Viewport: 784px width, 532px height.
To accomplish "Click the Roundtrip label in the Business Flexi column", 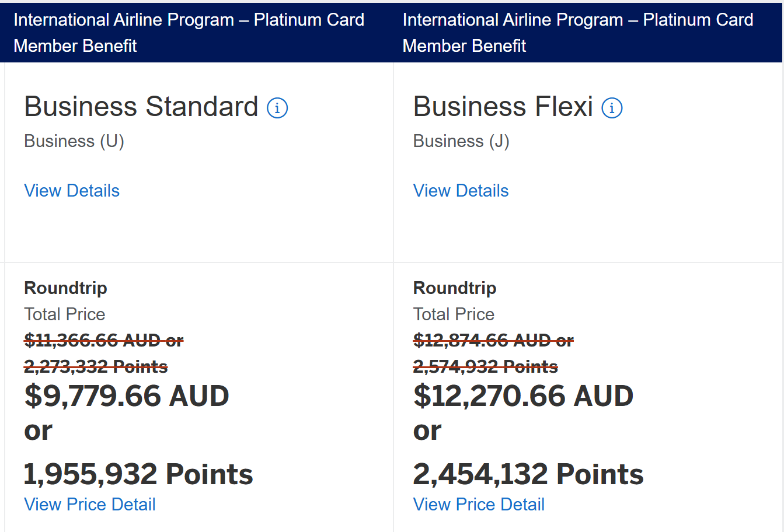I will (455, 288).
